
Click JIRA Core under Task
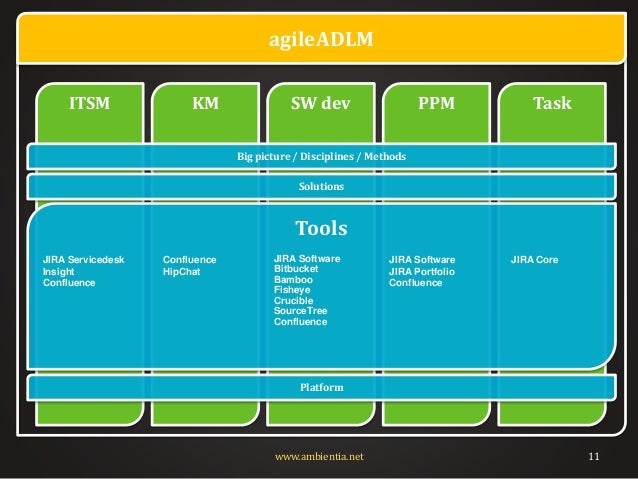535,260
